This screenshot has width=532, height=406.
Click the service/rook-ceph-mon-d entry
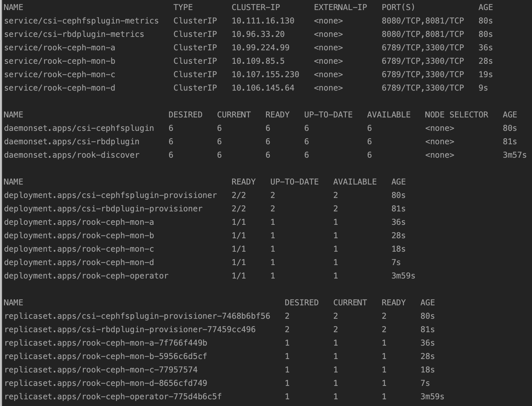coord(59,88)
